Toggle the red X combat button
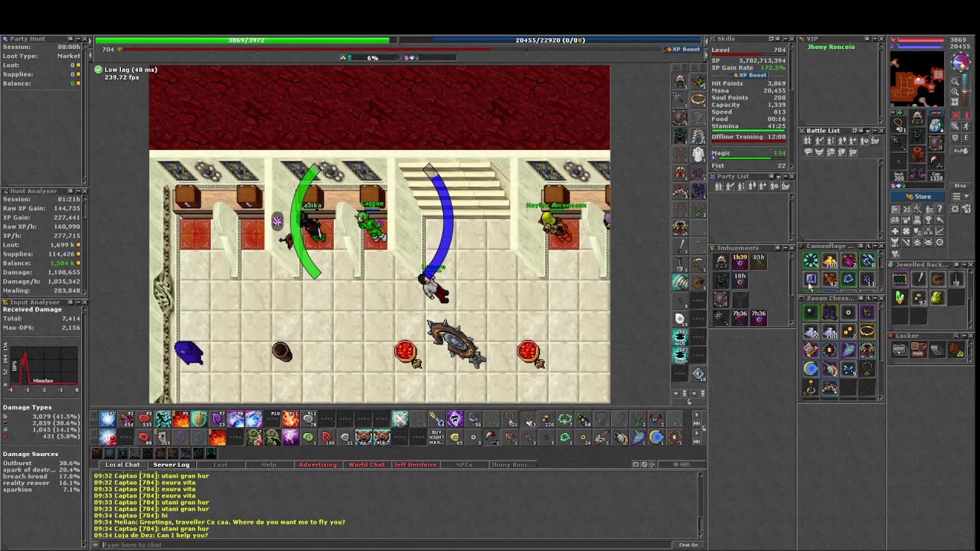The height and width of the screenshot is (551, 980). point(955,115)
